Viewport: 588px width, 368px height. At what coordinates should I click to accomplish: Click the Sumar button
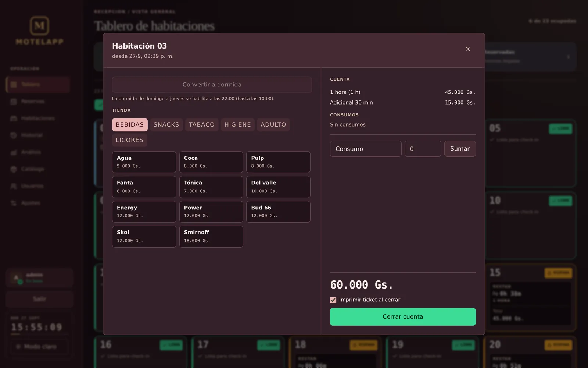coord(460,149)
